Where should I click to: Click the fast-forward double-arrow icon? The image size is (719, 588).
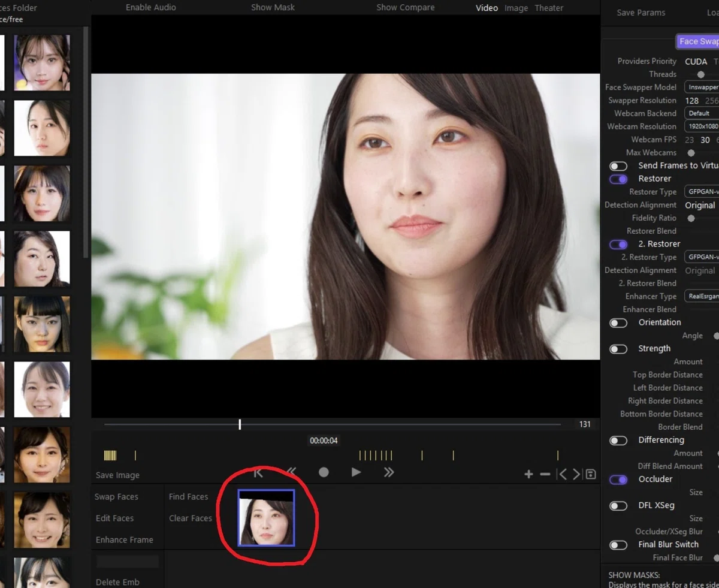[389, 472]
